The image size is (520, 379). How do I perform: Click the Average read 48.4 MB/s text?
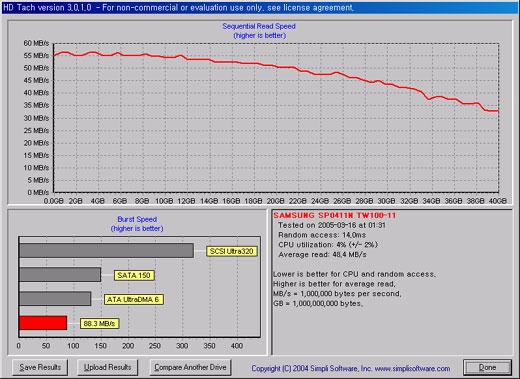[322, 255]
